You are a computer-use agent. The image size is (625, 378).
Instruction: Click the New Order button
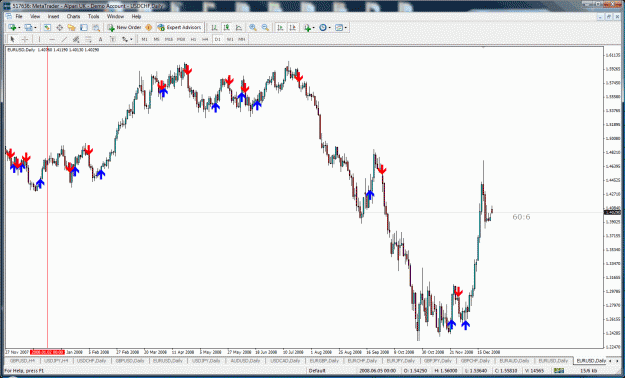(x=124, y=28)
